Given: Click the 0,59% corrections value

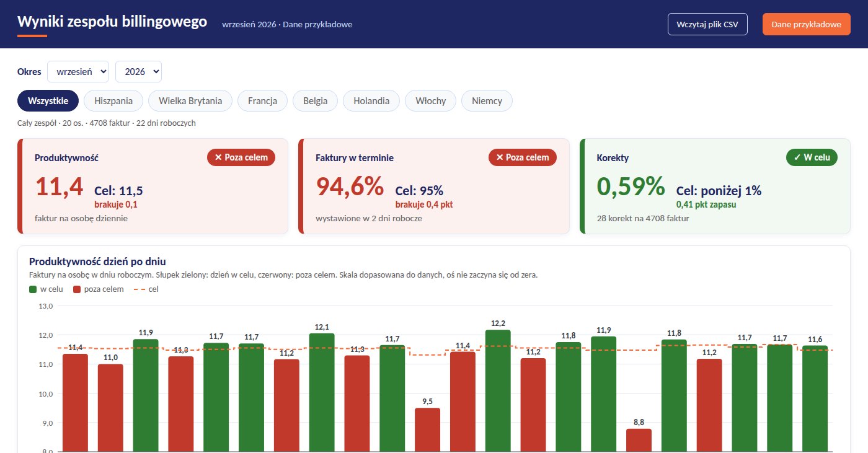Looking at the screenshot, I should coord(631,187).
